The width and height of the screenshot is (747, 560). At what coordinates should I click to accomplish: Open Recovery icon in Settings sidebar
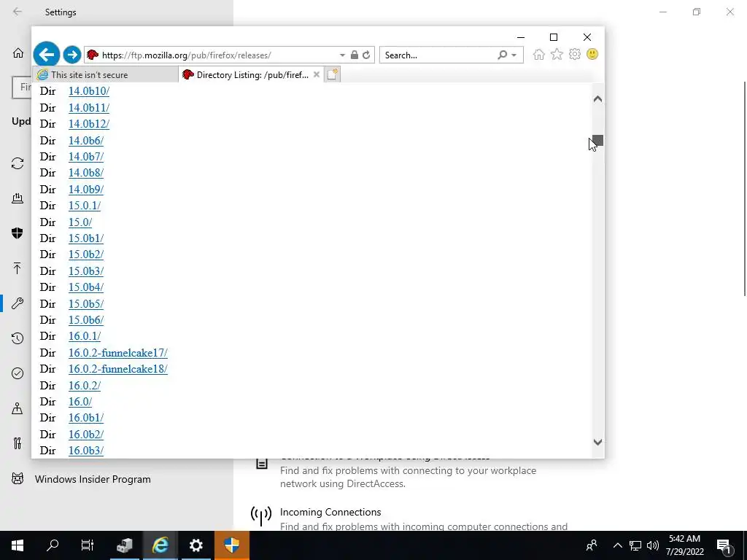tap(18, 338)
